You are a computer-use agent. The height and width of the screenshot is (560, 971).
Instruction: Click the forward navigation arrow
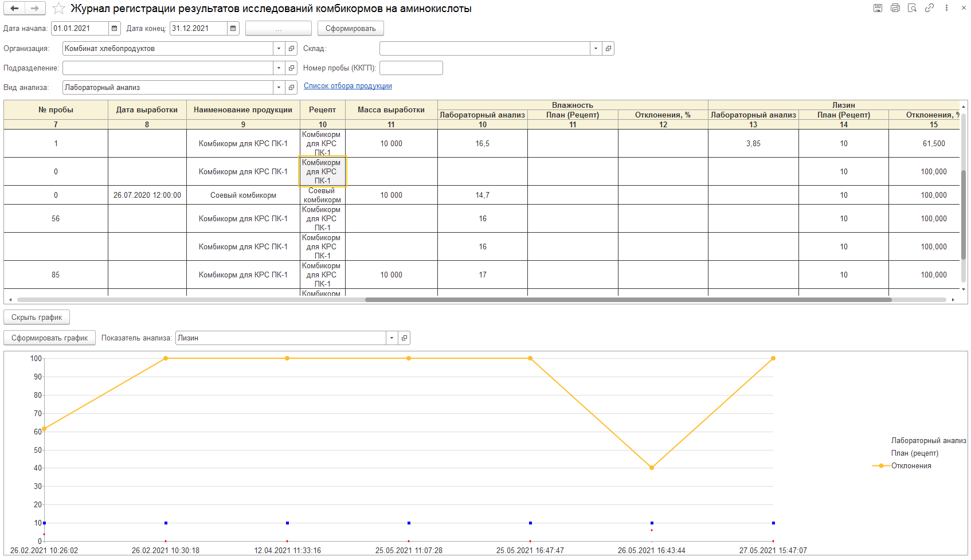pyautogui.click(x=35, y=9)
